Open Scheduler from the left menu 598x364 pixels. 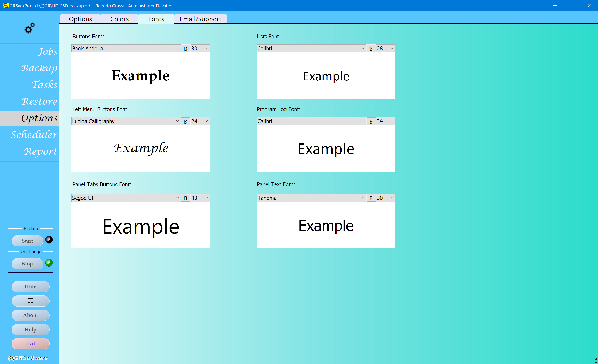[34, 134]
